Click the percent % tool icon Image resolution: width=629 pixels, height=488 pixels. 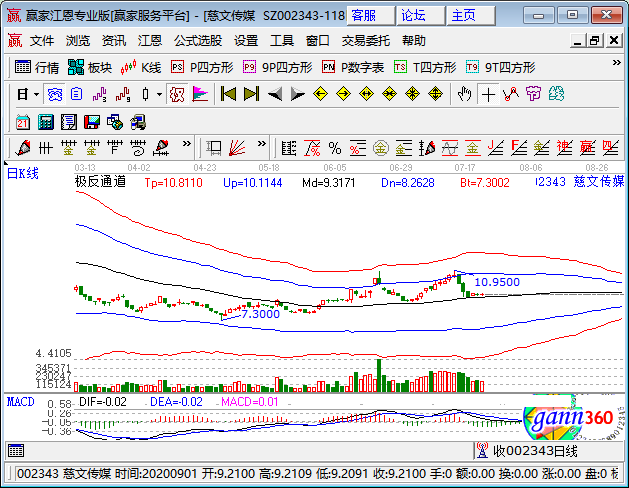coord(335,148)
